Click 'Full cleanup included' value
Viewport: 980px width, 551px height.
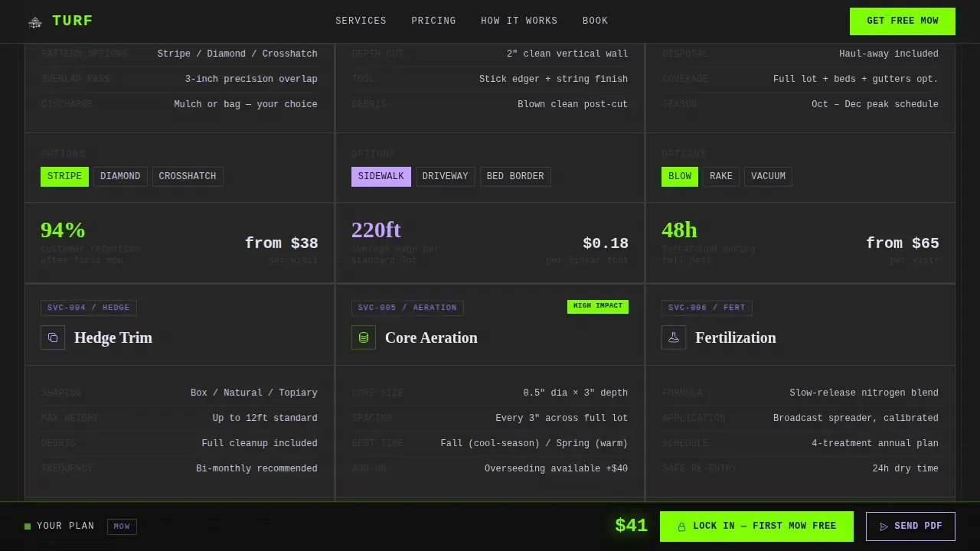pos(260,443)
